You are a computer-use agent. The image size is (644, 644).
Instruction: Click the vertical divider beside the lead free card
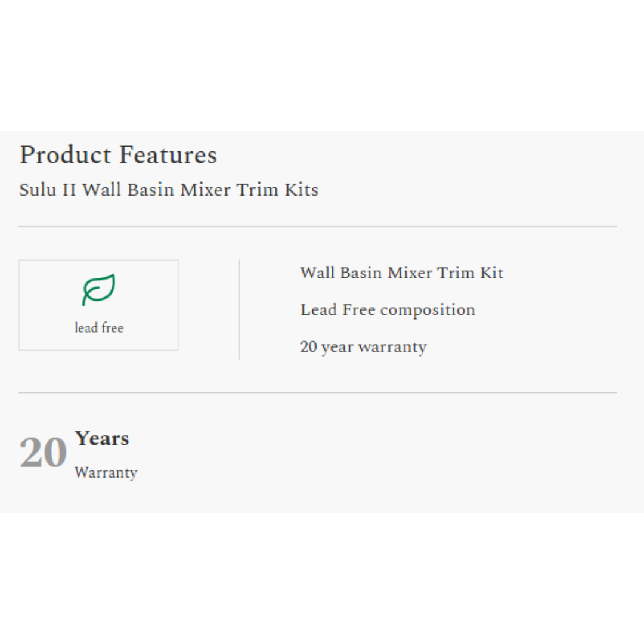[239, 309]
